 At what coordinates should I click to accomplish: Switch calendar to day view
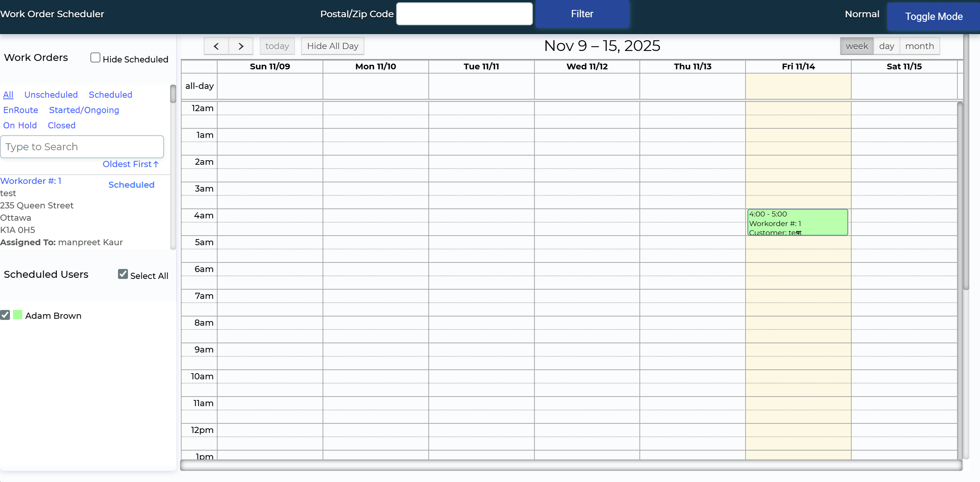coord(886,46)
